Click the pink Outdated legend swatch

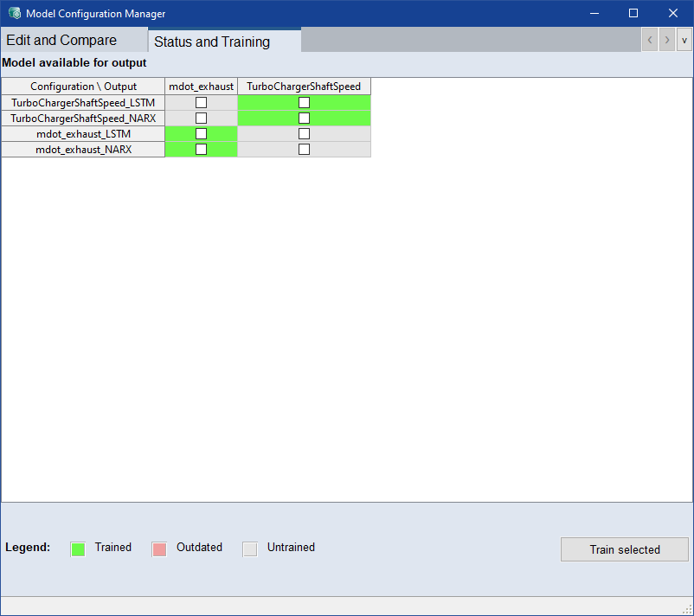pos(159,549)
